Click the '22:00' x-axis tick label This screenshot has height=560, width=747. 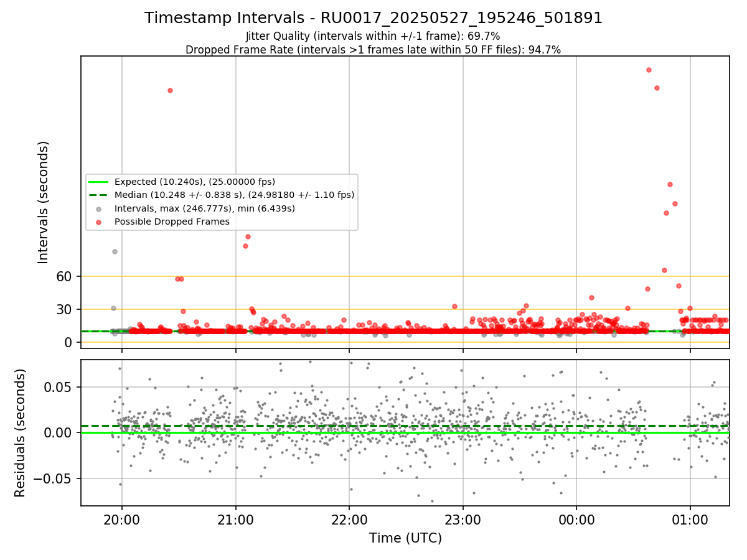(x=349, y=519)
